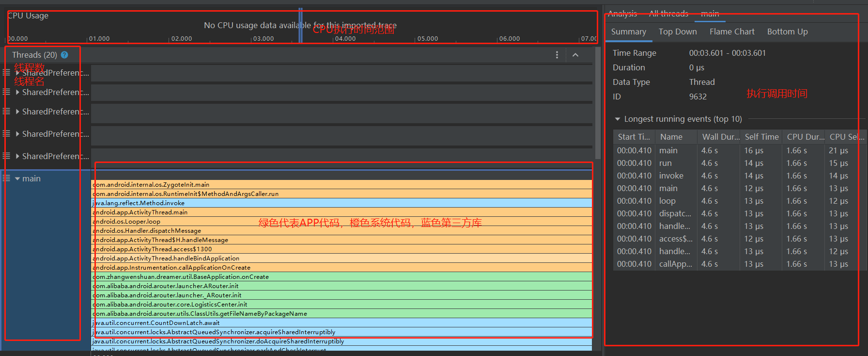Select the loop event row
The height and width of the screenshot is (356, 868).
click(x=740, y=201)
